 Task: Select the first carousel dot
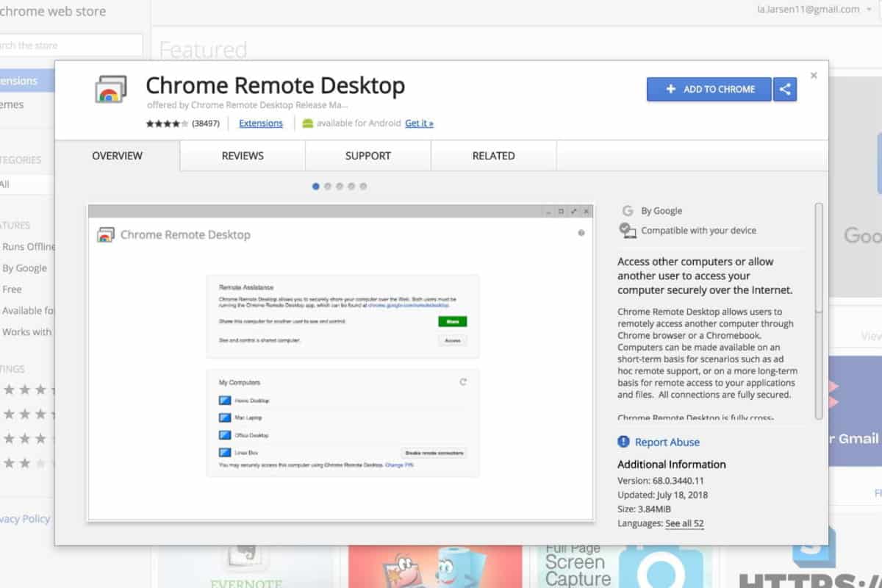[316, 187]
